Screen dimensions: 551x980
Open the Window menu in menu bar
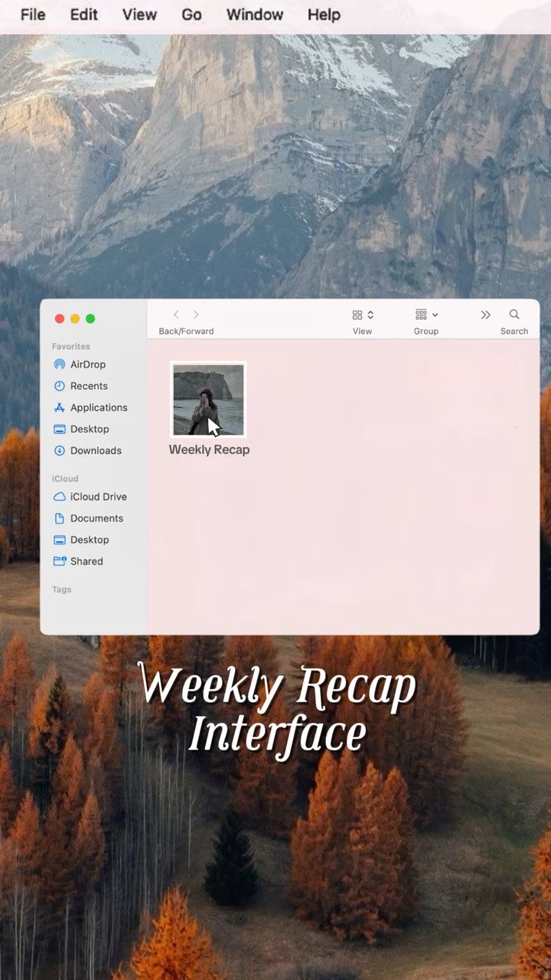pos(255,15)
